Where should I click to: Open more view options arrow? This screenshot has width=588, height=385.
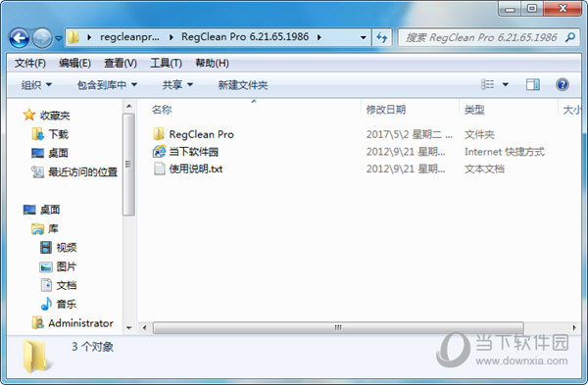(x=505, y=84)
